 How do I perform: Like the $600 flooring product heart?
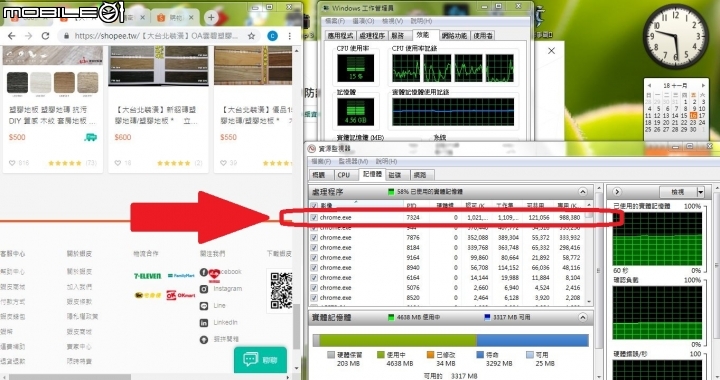pyautogui.click(x=118, y=163)
